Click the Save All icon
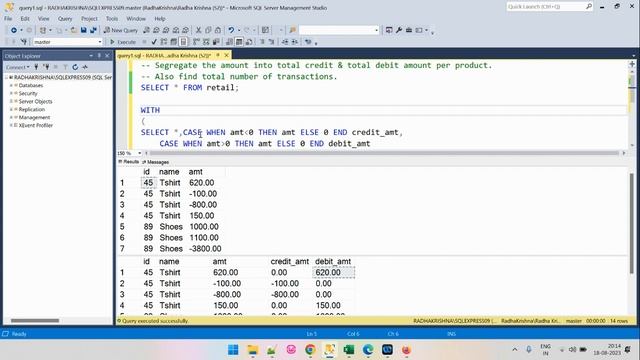 coord(93,30)
